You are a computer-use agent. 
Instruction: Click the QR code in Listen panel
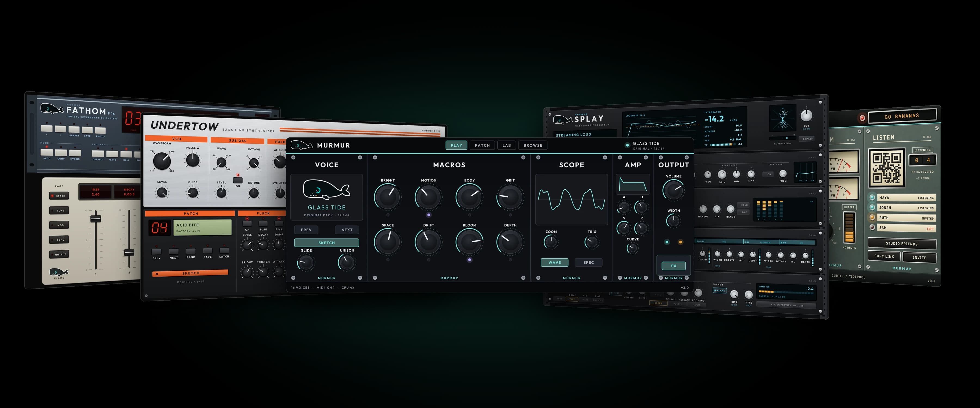pyautogui.click(x=886, y=168)
